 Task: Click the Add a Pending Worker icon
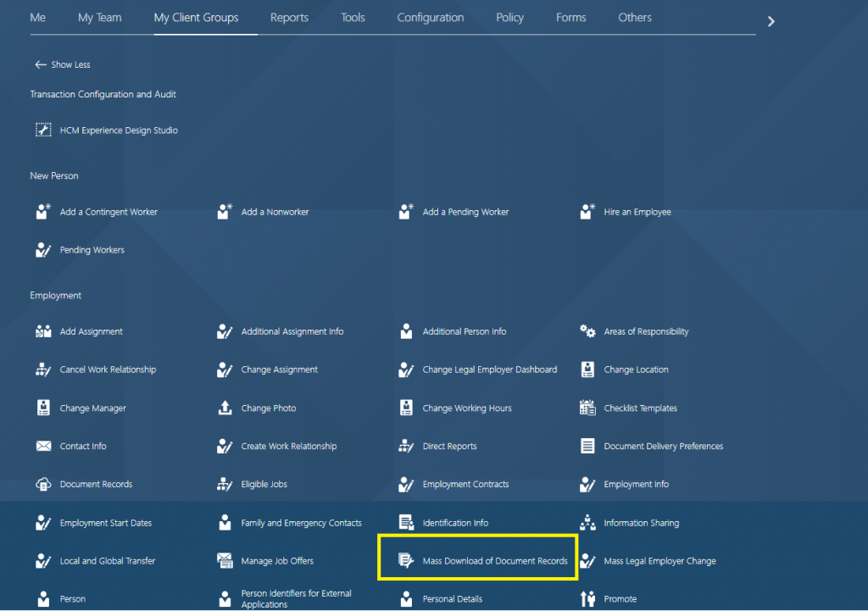pos(406,211)
